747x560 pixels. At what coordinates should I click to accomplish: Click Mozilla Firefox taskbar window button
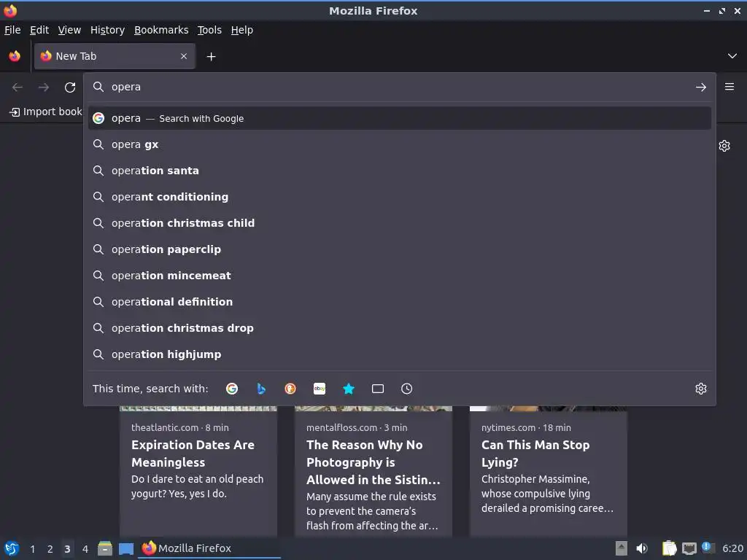(x=209, y=548)
